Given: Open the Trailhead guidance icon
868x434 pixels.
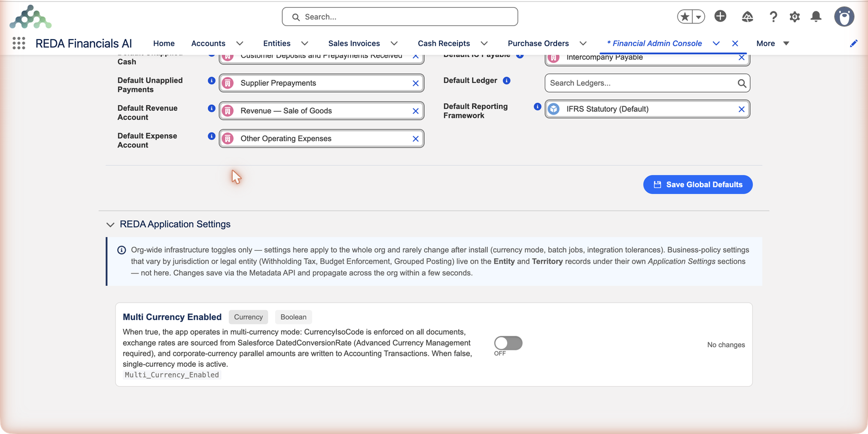Looking at the screenshot, I should tap(748, 17).
